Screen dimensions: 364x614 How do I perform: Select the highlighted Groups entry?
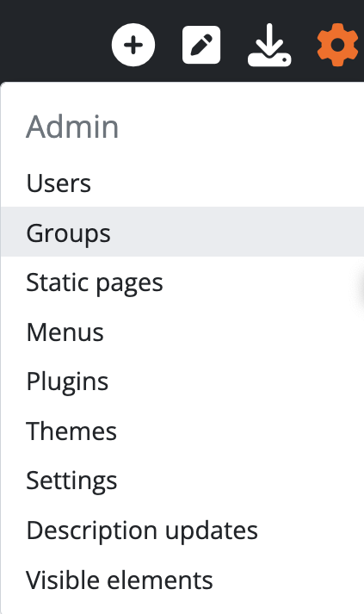(182, 232)
